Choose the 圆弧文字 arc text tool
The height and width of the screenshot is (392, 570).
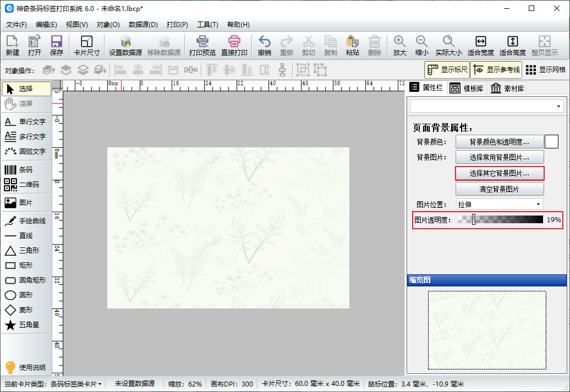[x=26, y=151]
